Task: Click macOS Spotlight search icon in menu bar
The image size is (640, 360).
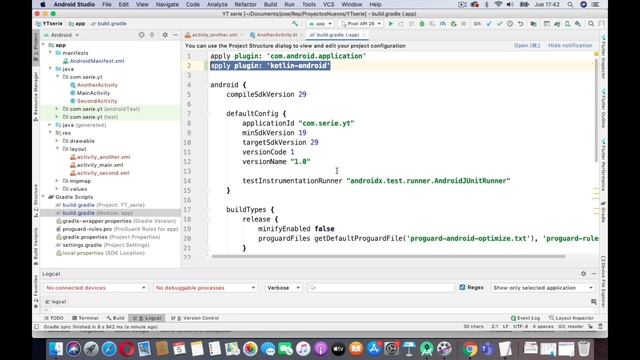Action: pyautogui.click(x=570, y=4)
